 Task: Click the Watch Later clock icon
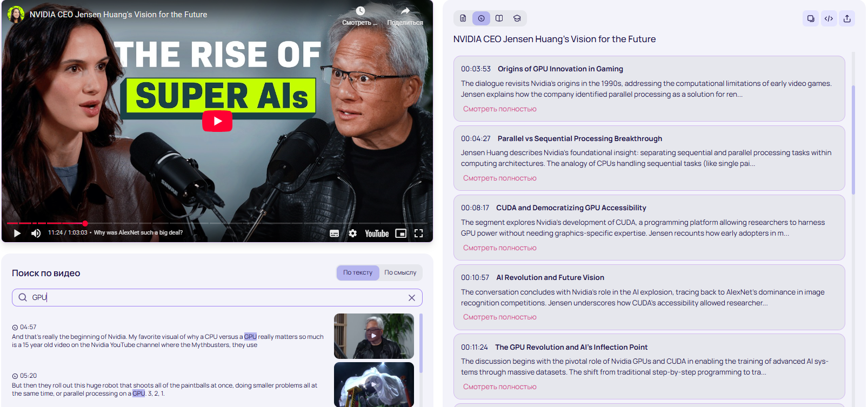point(360,11)
